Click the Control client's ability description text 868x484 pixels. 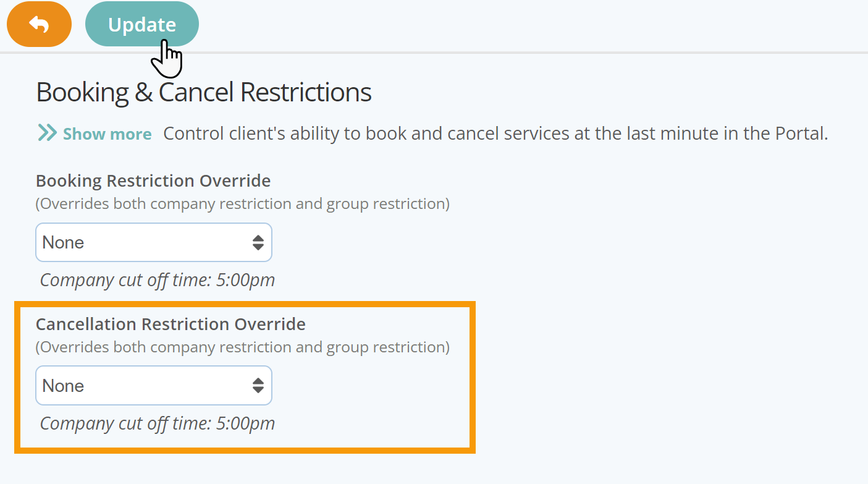point(495,134)
